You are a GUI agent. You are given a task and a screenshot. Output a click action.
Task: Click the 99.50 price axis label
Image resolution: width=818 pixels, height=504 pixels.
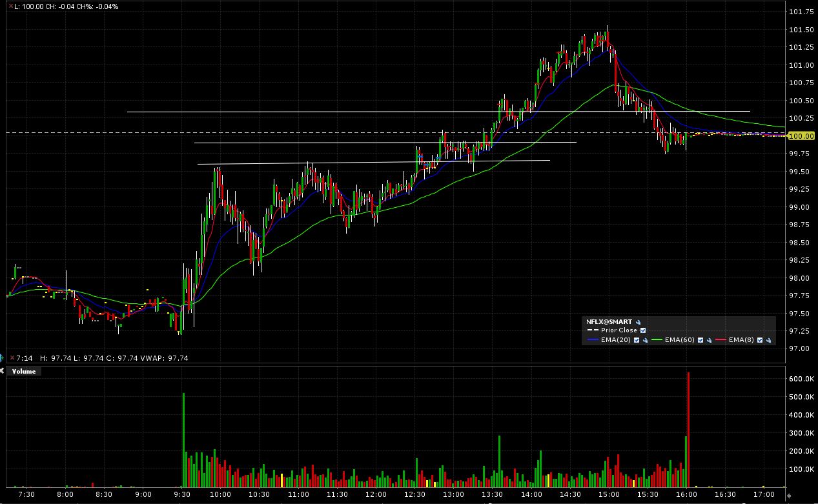[799, 172]
